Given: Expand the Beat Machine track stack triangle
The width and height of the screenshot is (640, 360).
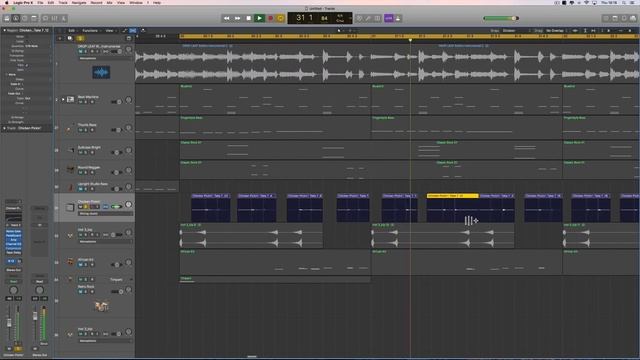Looking at the screenshot, I should (x=63, y=99).
